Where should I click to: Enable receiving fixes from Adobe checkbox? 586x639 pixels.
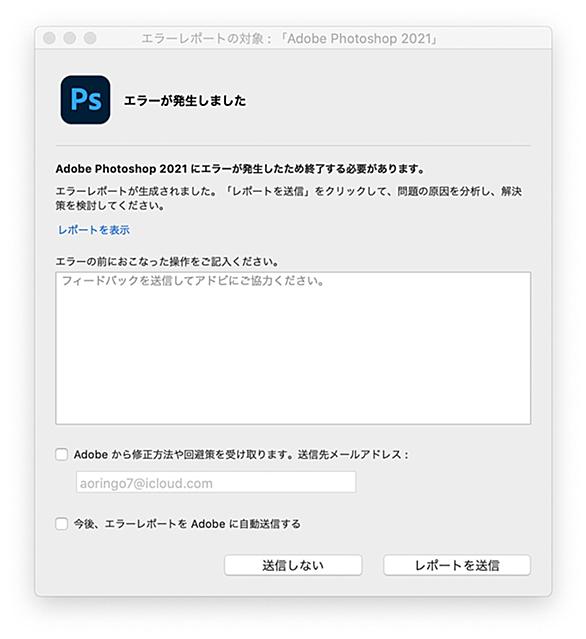pos(62,454)
